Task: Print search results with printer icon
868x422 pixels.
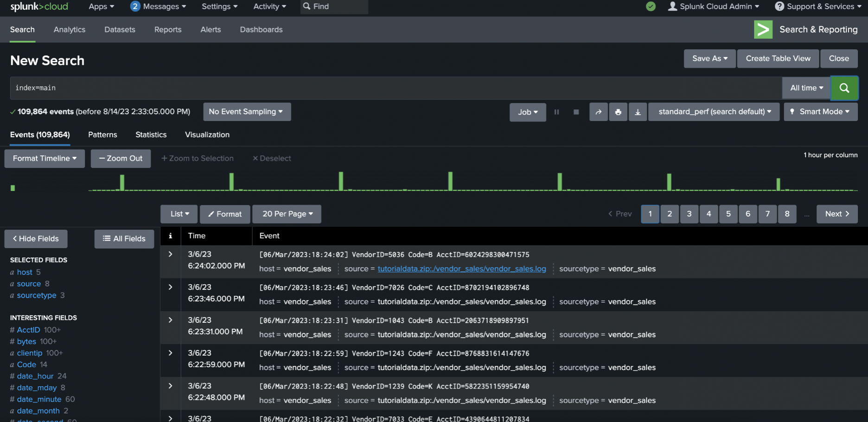Action: pos(618,112)
